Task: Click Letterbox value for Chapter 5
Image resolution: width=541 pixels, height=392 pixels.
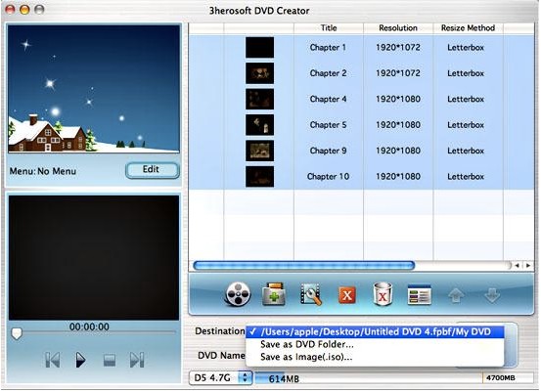Action: pos(466,125)
